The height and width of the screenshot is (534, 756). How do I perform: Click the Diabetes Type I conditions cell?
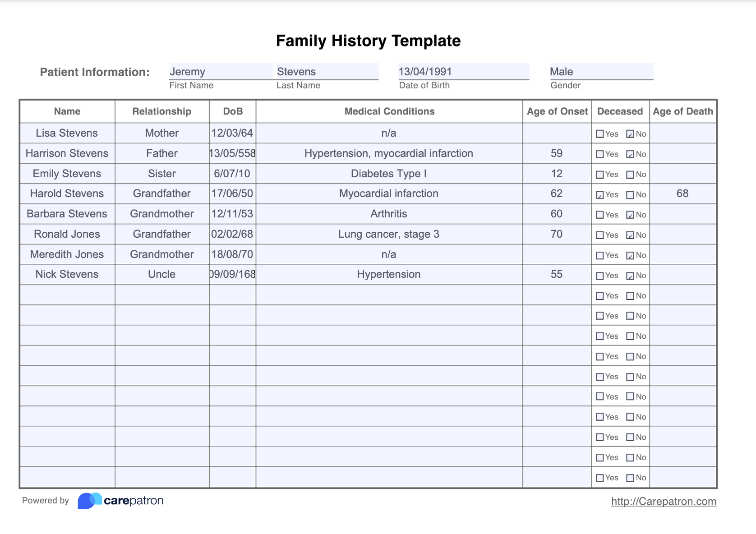[x=389, y=174]
